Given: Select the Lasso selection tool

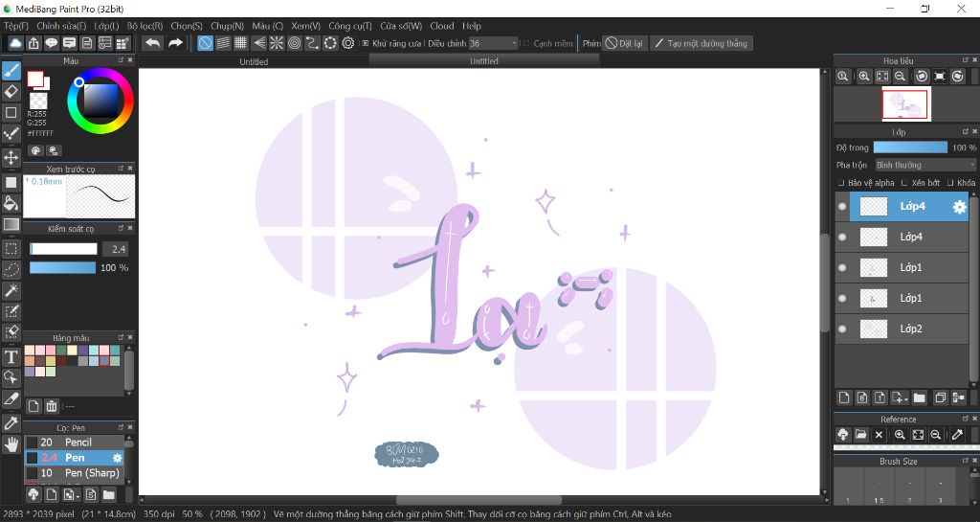Looking at the screenshot, I should pos(11,269).
